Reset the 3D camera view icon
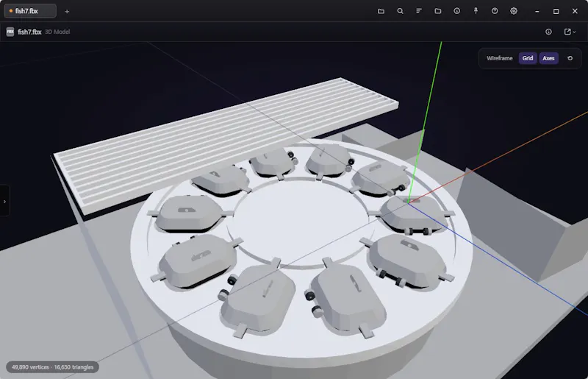The height and width of the screenshot is (379, 588). click(x=570, y=58)
